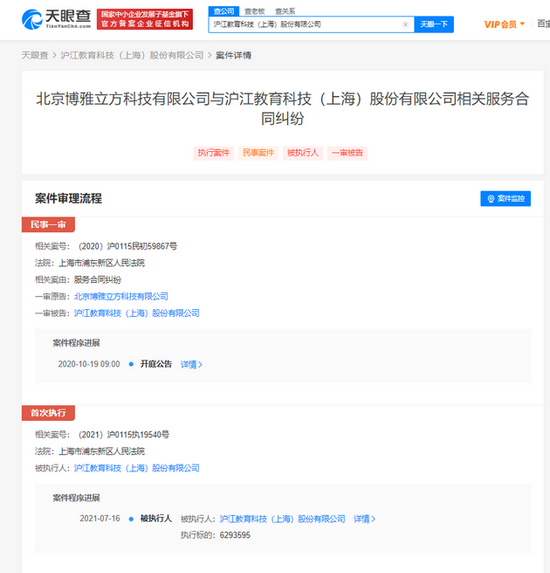Screen dimensions: 550x573
Task: Click the 天眼一下 search button
Action: click(434, 24)
